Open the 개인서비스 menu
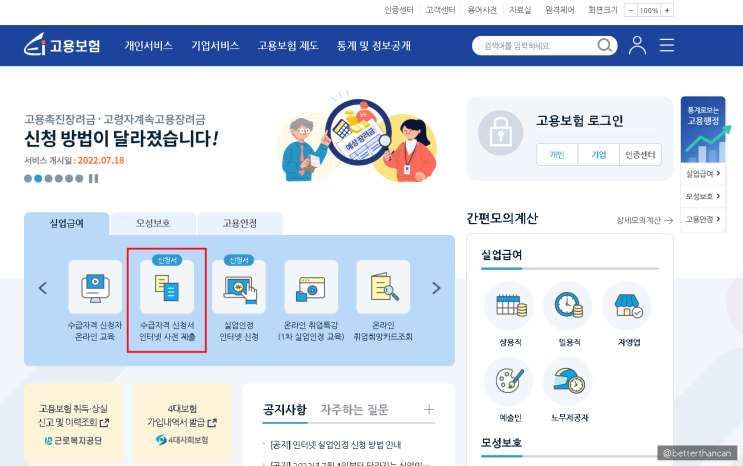The width and height of the screenshot is (743, 466). [148, 46]
